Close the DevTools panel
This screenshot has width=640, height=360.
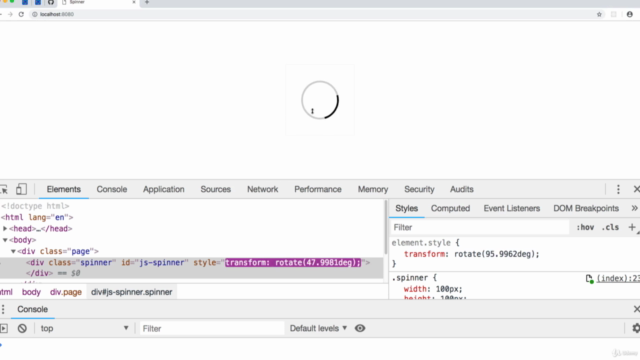point(636,189)
